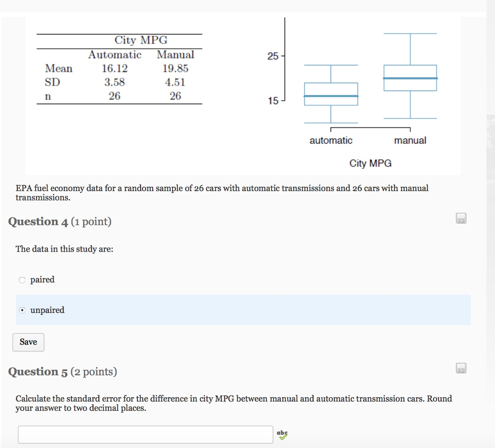Click the floppy disk icon on the right
This screenshot has width=495, height=448.
click(x=461, y=218)
